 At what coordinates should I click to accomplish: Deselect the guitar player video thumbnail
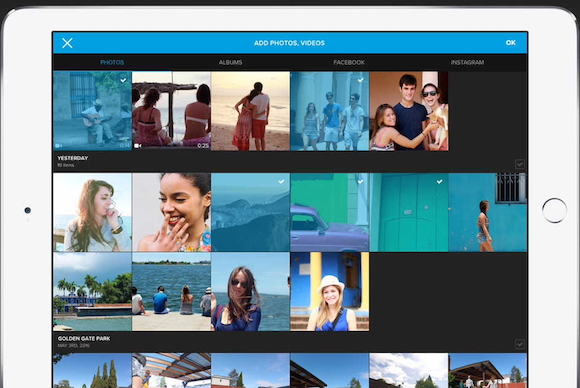click(92, 111)
